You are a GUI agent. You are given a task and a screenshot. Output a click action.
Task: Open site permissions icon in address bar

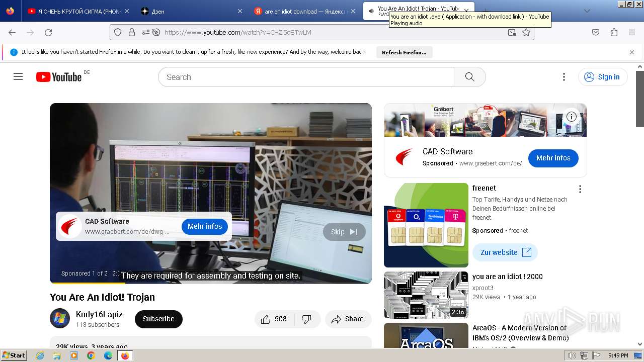point(145,32)
